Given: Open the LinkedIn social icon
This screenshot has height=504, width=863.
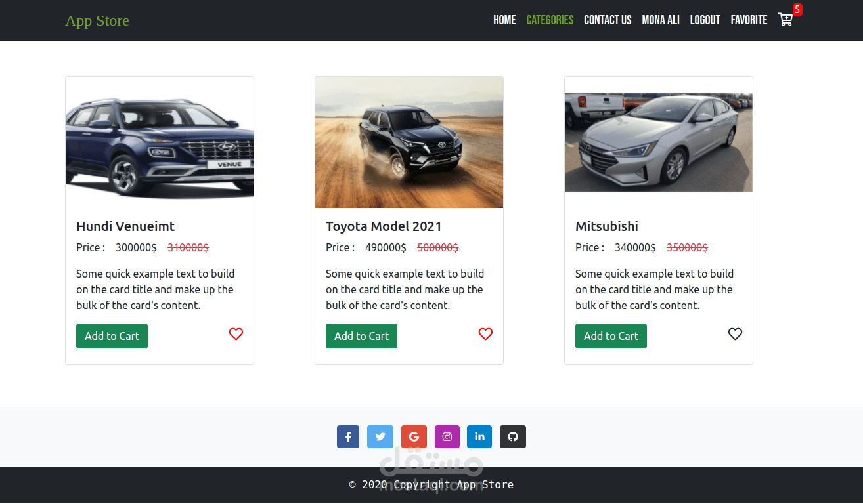Looking at the screenshot, I should coord(479,436).
